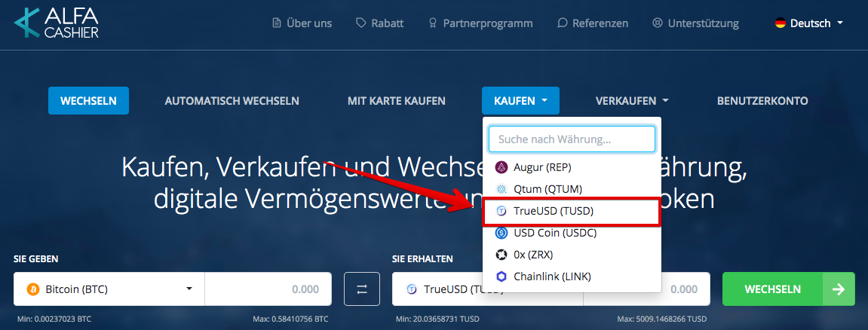Visit the Partnerprogramm page
The width and height of the screenshot is (868, 330).
[x=480, y=23]
